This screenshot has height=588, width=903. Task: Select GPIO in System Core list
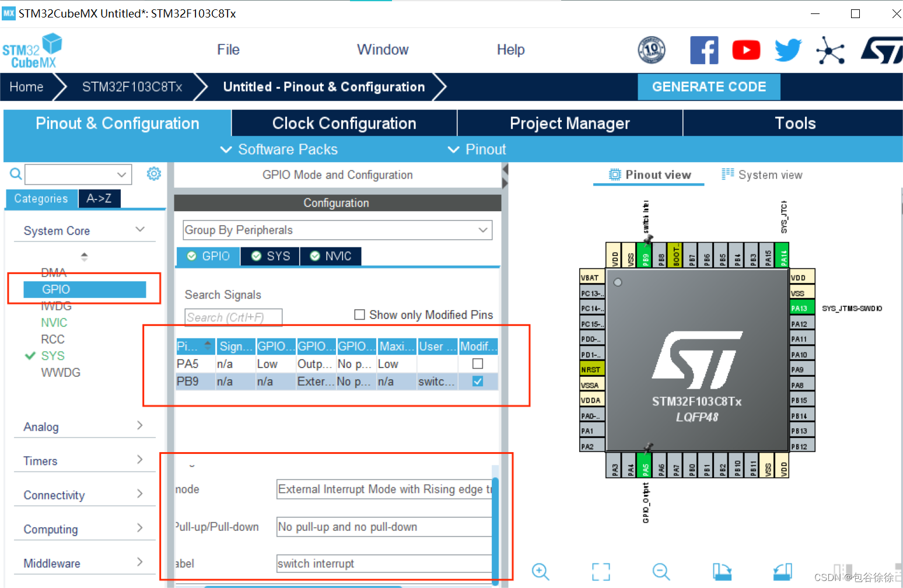(85, 289)
